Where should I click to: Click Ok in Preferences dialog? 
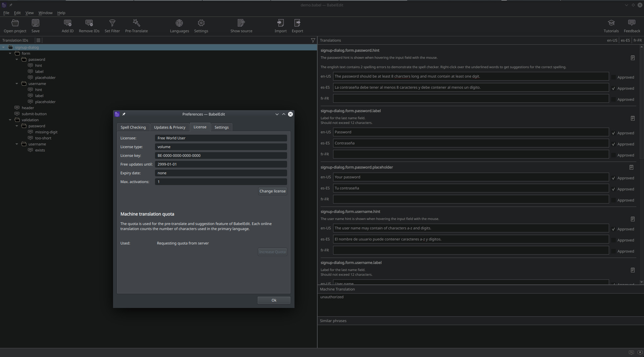pos(274,300)
